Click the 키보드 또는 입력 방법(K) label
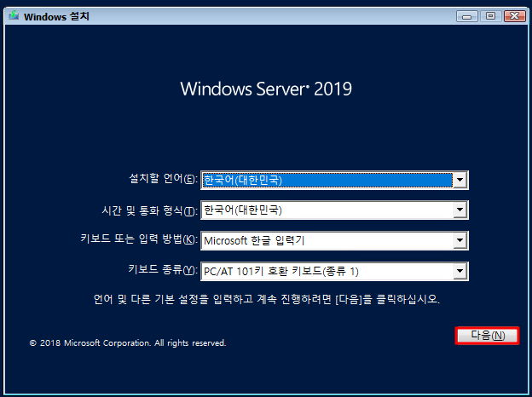Image resolution: width=532 pixels, height=397 pixels. pyautogui.click(x=139, y=239)
